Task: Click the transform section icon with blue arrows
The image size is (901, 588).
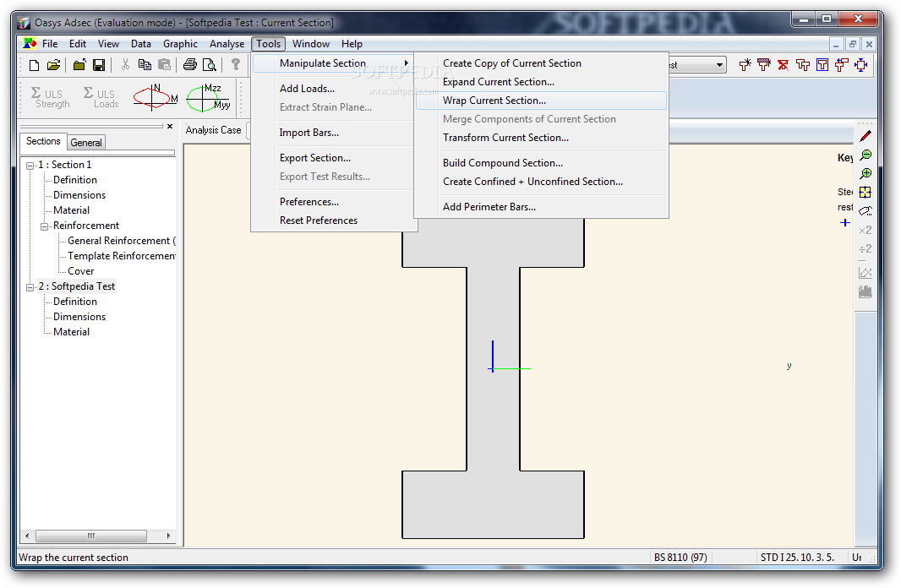Action: tap(842, 65)
